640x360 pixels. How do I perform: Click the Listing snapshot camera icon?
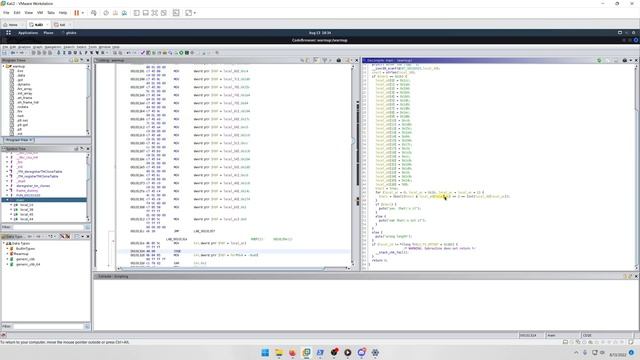[338, 60]
